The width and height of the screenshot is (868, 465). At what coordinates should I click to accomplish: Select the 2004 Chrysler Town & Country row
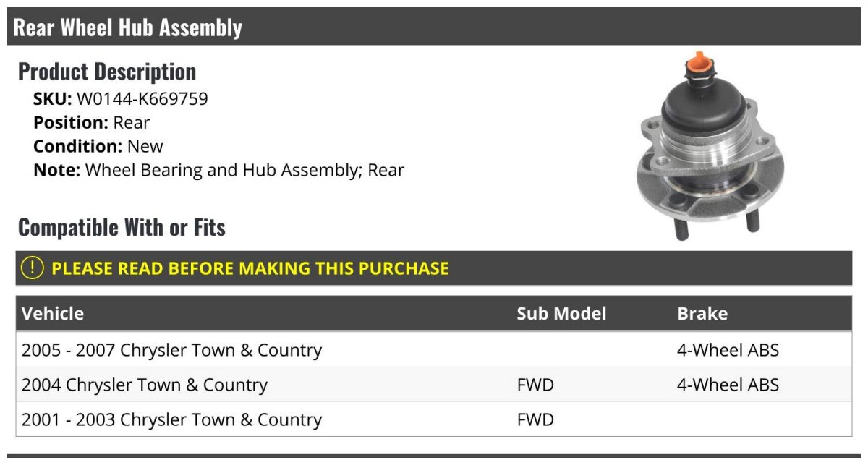(145, 385)
